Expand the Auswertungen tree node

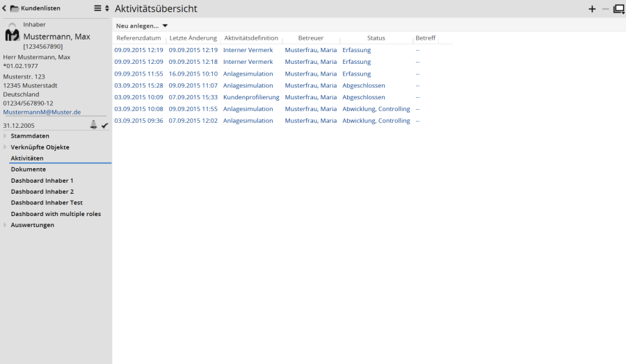click(6, 225)
